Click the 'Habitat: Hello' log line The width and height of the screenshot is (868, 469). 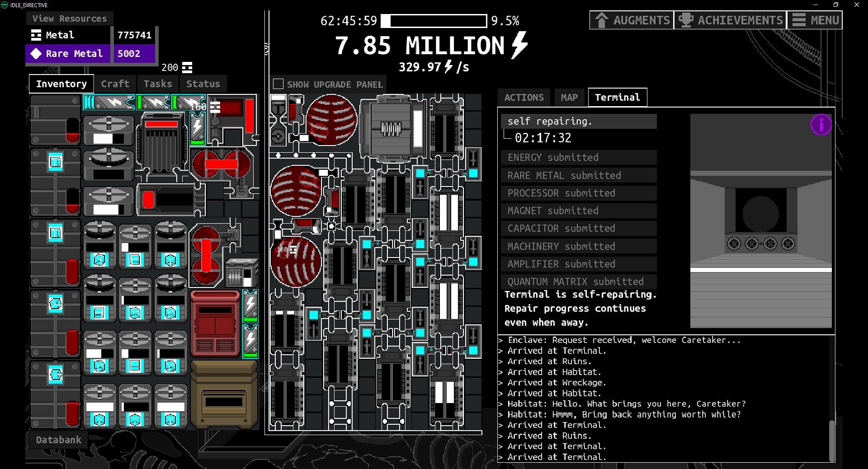622,404
